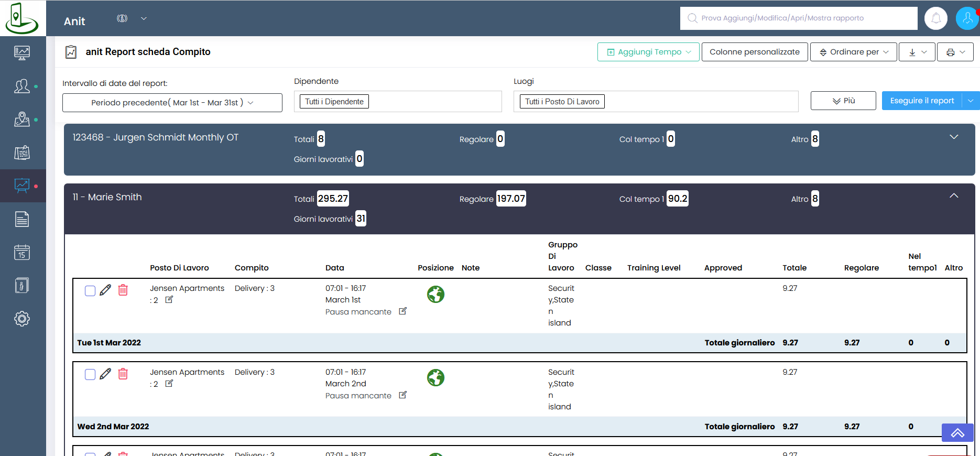Click the Totali 295.27 value
The image size is (980, 456).
(x=333, y=199)
